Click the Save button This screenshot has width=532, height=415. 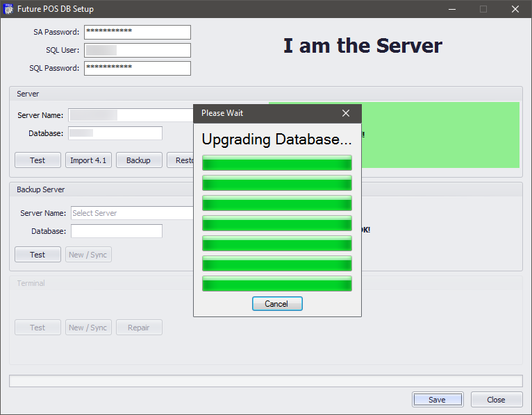point(438,400)
